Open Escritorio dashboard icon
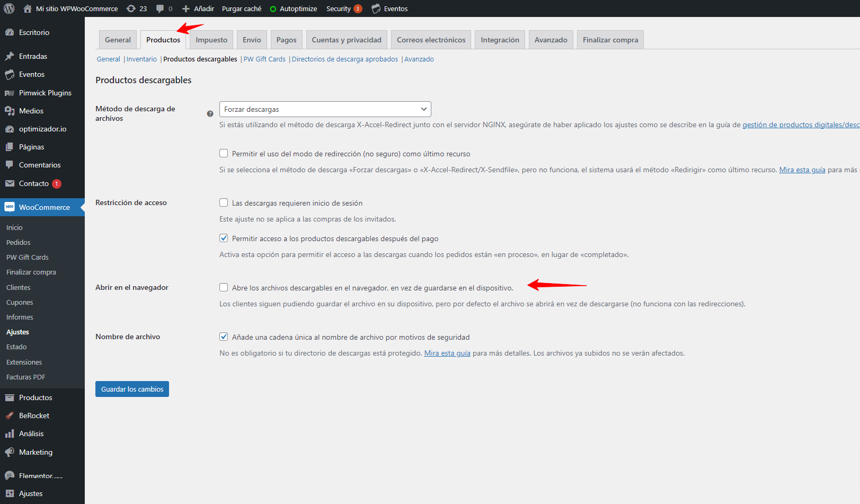The width and height of the screenshot is (860, 504). [10, 32]
